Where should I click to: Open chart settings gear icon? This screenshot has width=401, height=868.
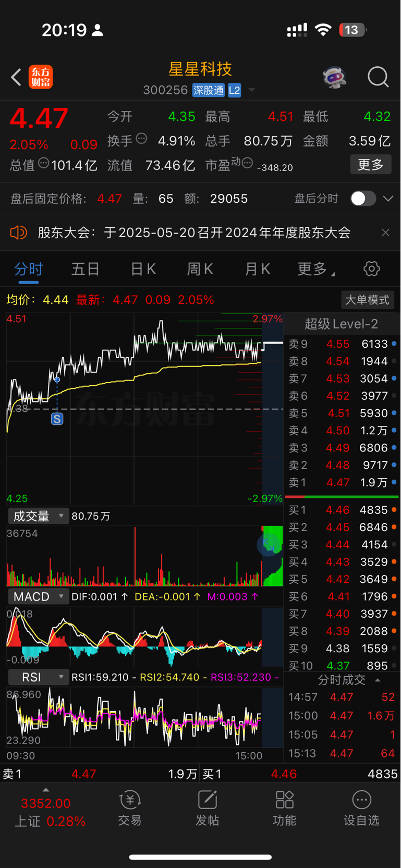pos(372,269)
